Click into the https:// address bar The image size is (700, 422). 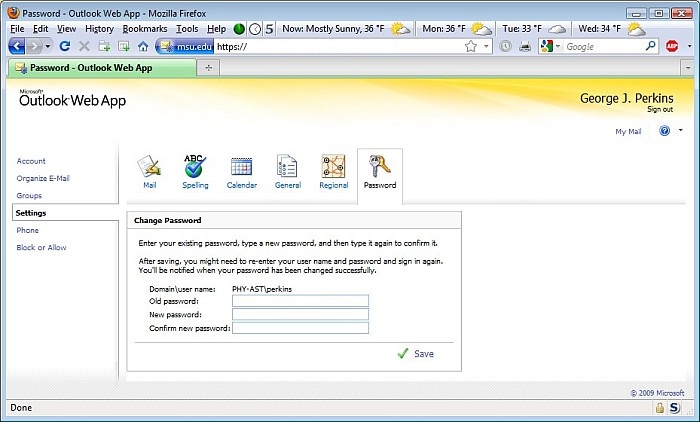[337, 46]
